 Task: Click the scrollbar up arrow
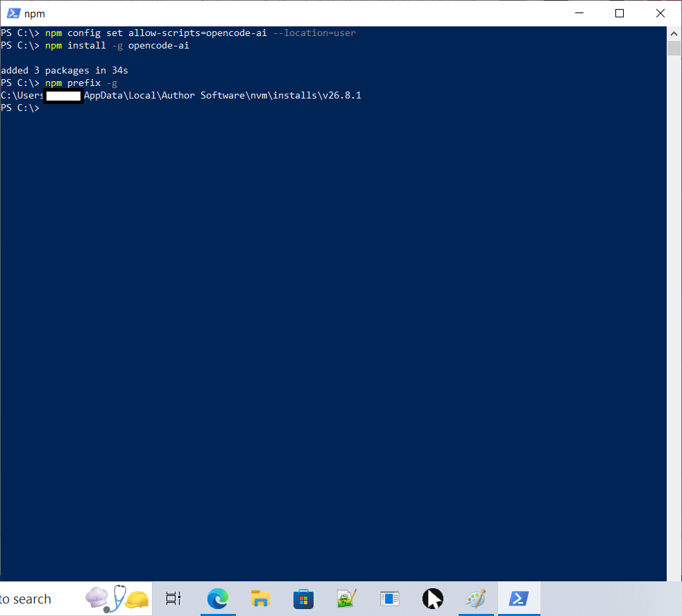(x=674, y=33)
